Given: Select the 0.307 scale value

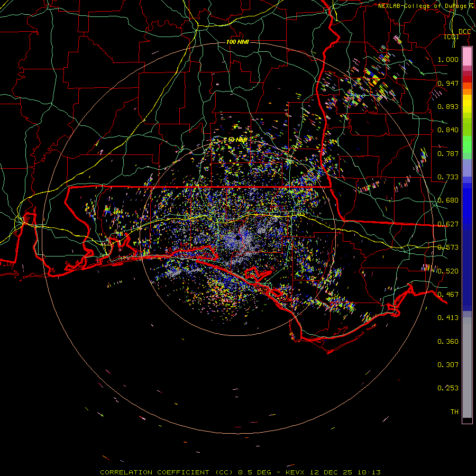Looking at the screenshot, I should click(448, 364).
